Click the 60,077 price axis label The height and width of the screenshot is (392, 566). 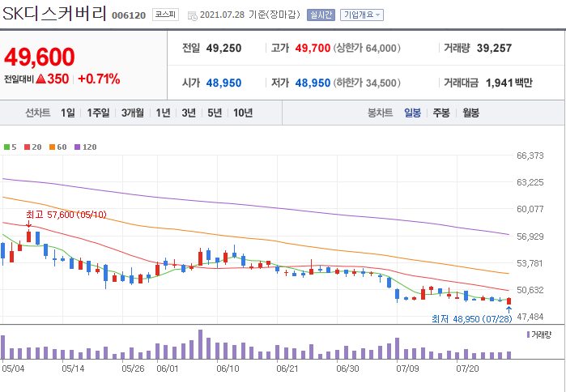click(530, 209)
